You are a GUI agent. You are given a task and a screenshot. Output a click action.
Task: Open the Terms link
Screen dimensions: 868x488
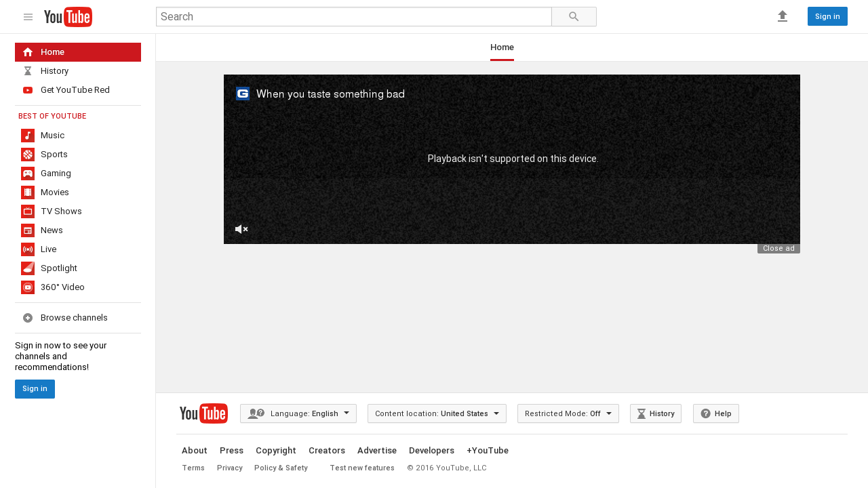click(193, 468)
